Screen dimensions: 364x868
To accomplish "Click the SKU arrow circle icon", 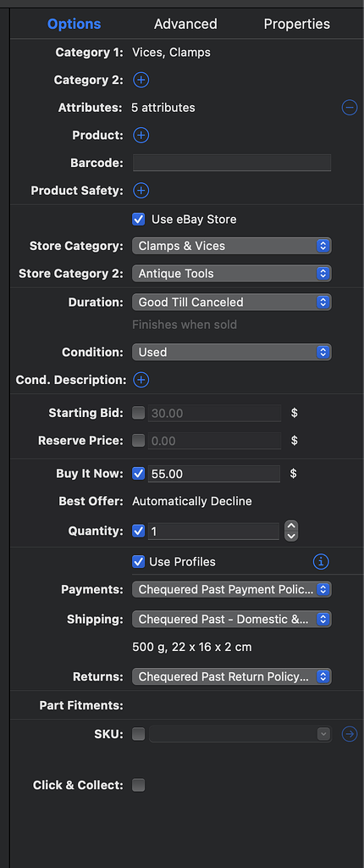I will (349, 734).
